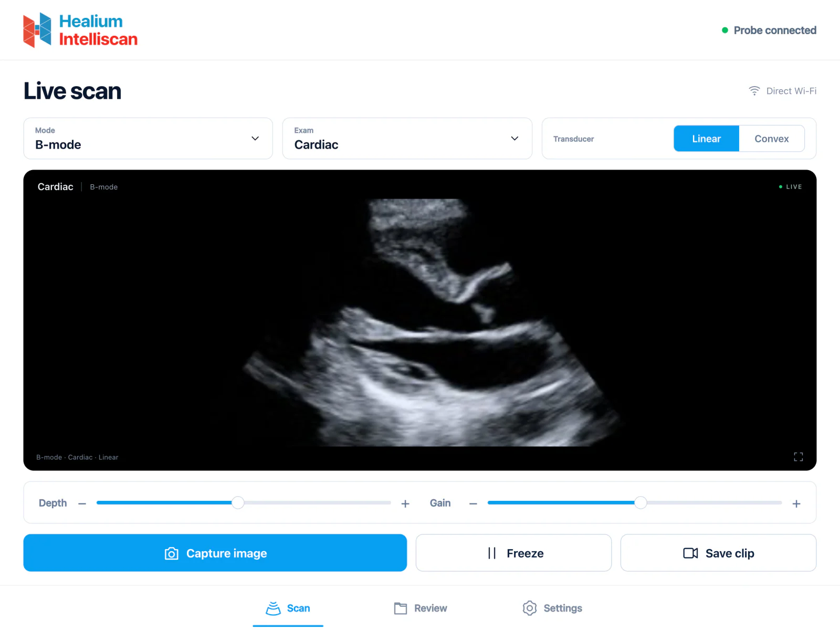Decrease depth with the minus icon

(82, 503)
